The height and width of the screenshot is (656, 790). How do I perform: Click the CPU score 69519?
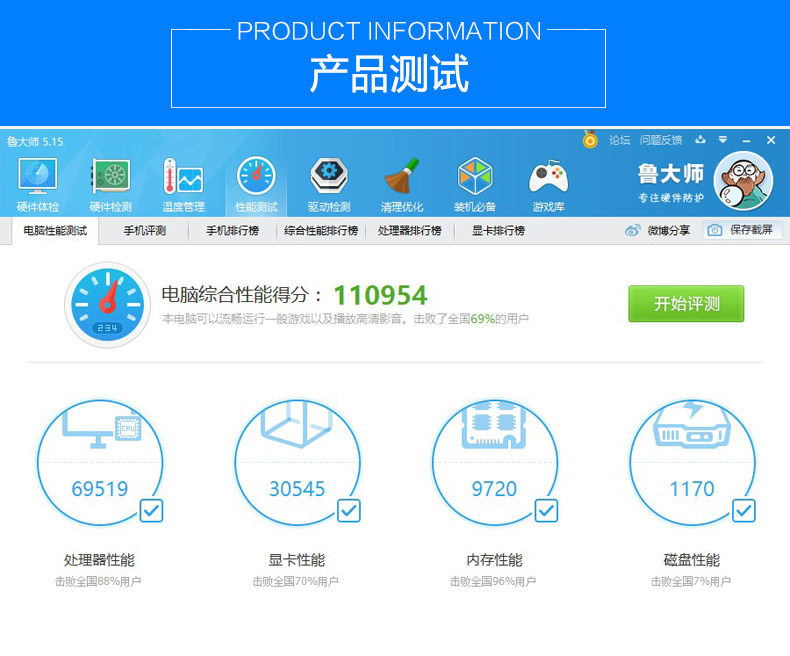point(100,488)
